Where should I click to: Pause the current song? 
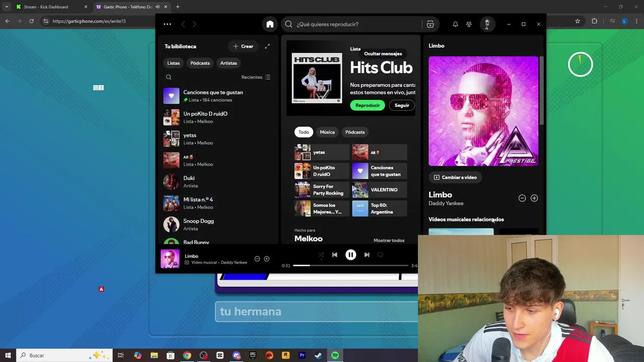(x=351, y=255)
